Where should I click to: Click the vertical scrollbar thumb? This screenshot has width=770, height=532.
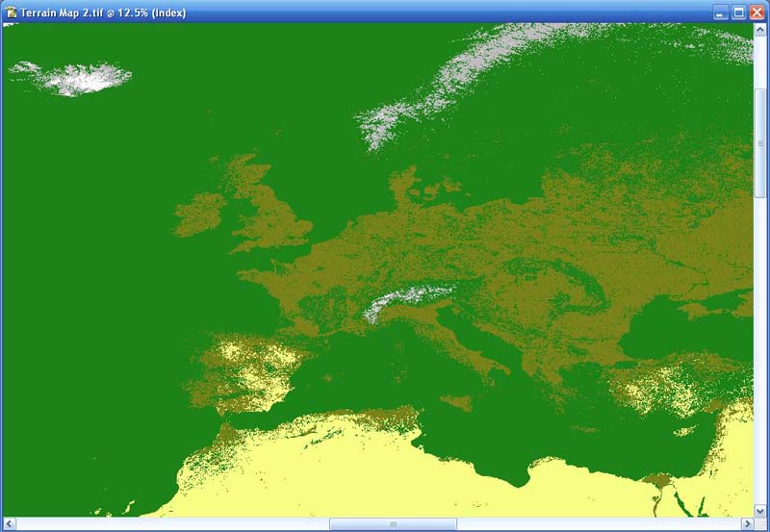pyautogui.click(x=761, y=144)
